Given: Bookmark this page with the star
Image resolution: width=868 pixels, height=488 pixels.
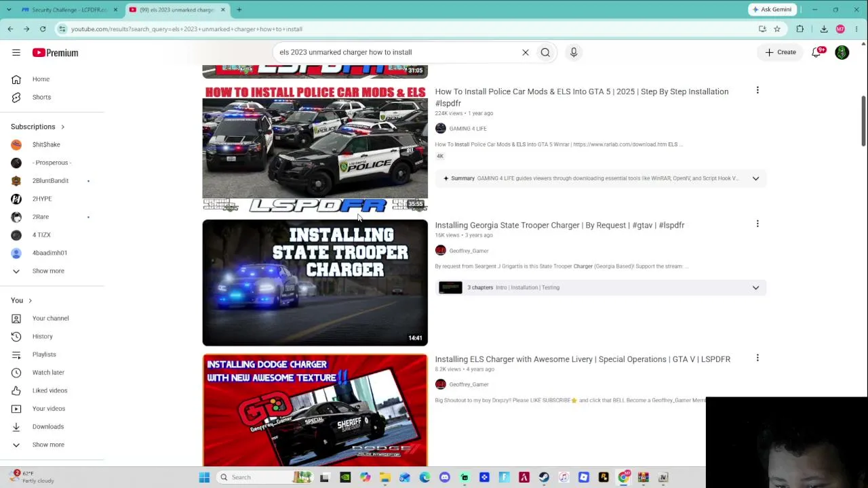Looking at the screenshot, I should 777,29.
